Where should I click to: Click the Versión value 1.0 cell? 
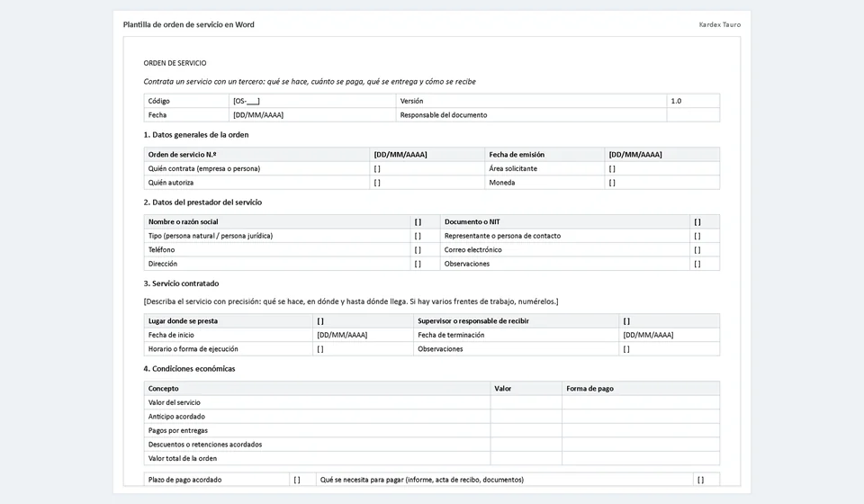click(x=693, y=101)
